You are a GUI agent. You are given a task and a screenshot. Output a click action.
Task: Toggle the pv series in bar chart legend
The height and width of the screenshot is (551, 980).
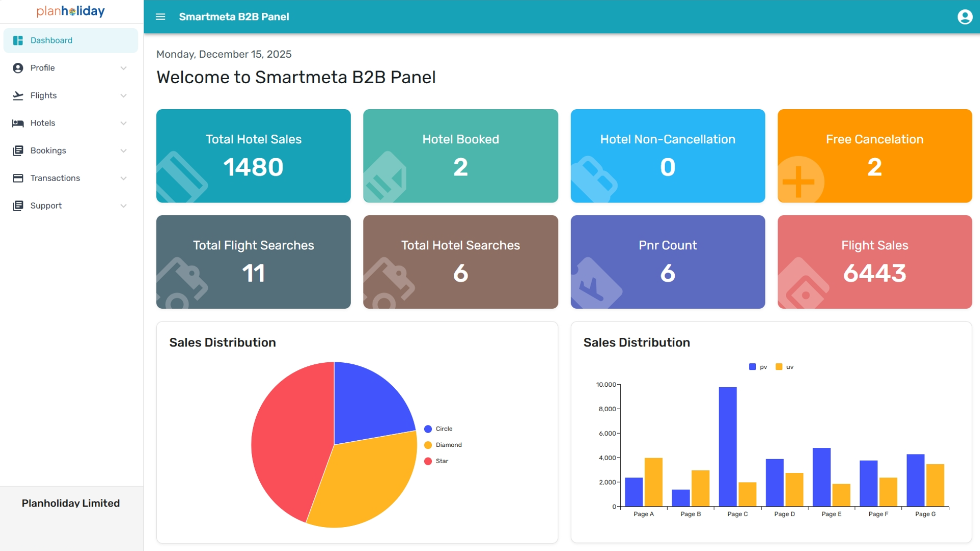[x=758, y=367]
